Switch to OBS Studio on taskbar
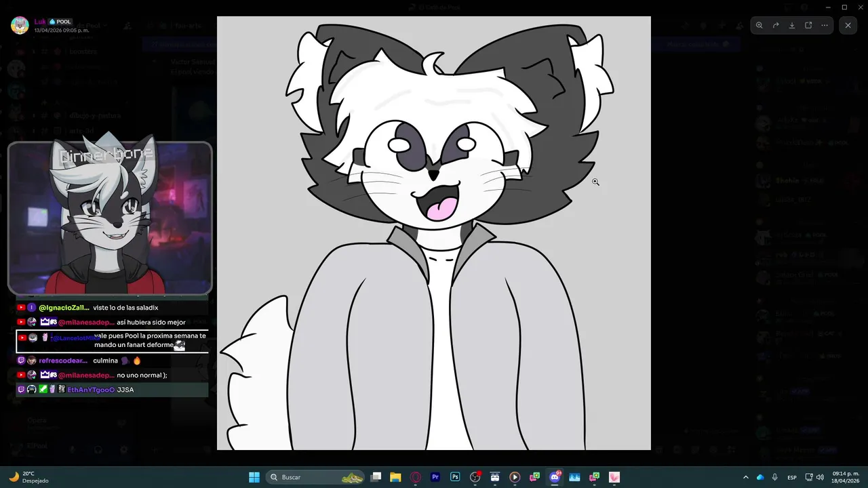 coord(475,477)
